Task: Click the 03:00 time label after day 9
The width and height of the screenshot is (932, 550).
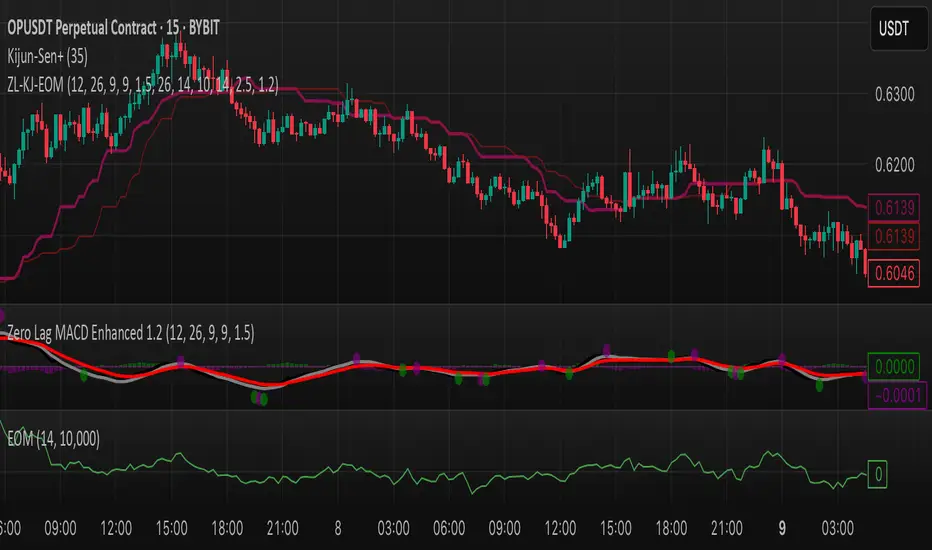Action: click(837, 528)
